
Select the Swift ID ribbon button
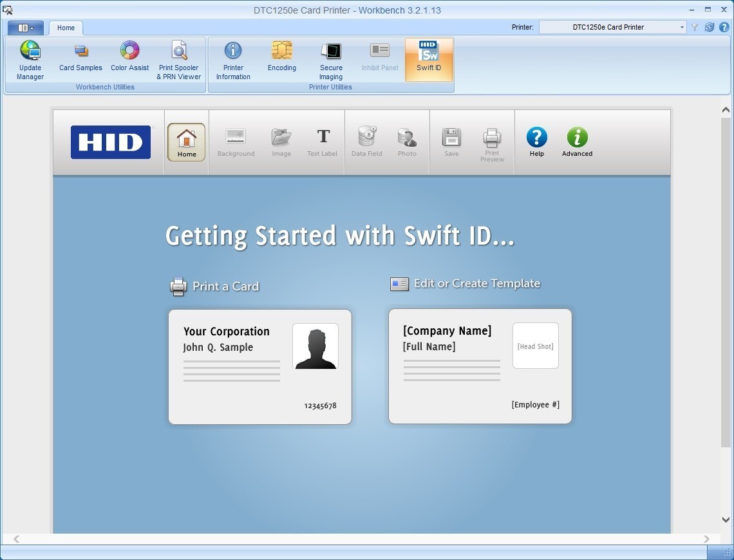[429, 58]
